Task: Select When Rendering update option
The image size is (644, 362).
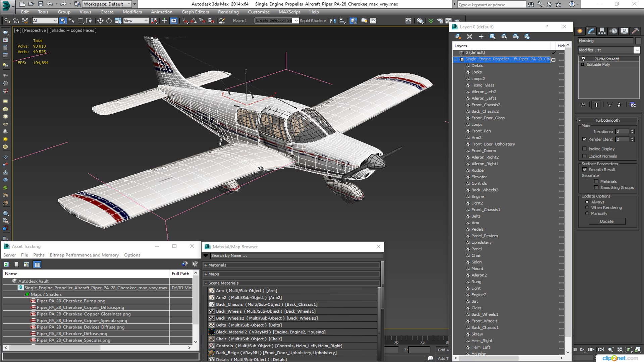Action: (x=587, y=207)
